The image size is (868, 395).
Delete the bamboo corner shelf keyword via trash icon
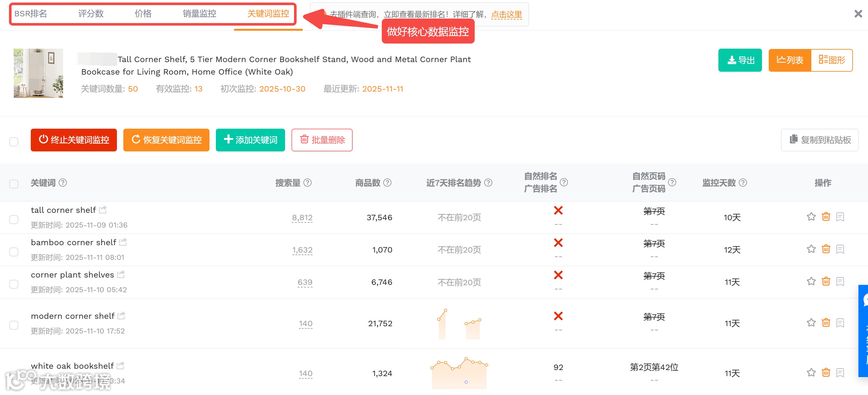826,249
